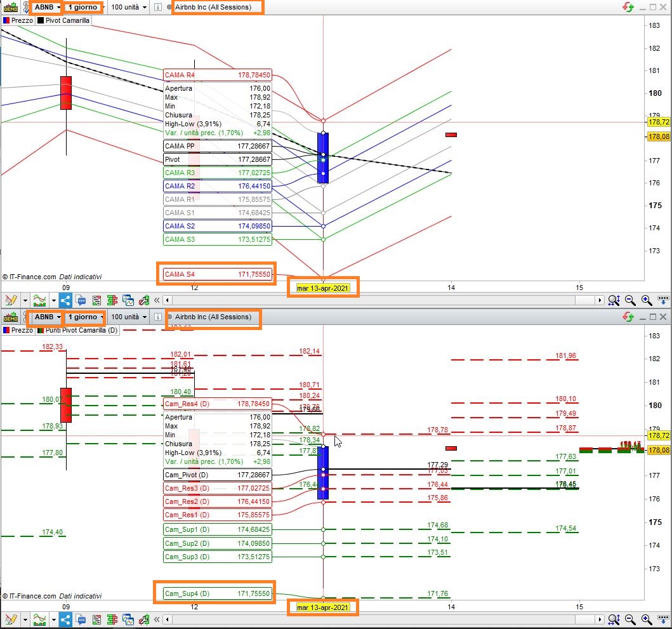Click refresh sync arrows in bottom chart header
This screenshot has height=629, width=672.
628,317
